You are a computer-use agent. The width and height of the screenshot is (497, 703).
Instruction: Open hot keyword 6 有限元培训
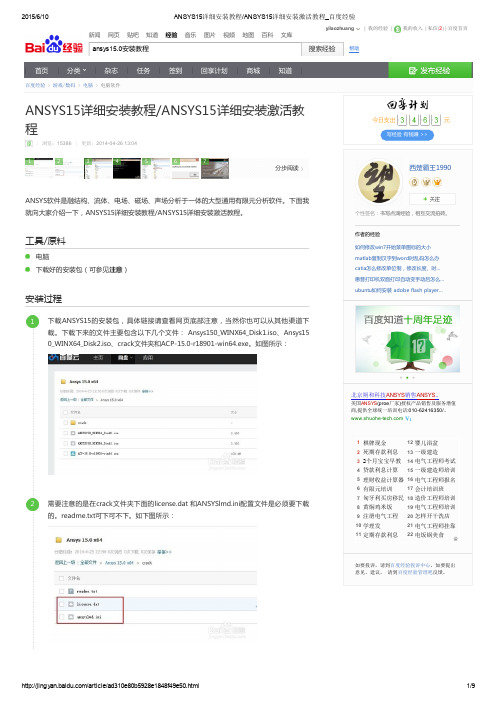pos(378,489)
